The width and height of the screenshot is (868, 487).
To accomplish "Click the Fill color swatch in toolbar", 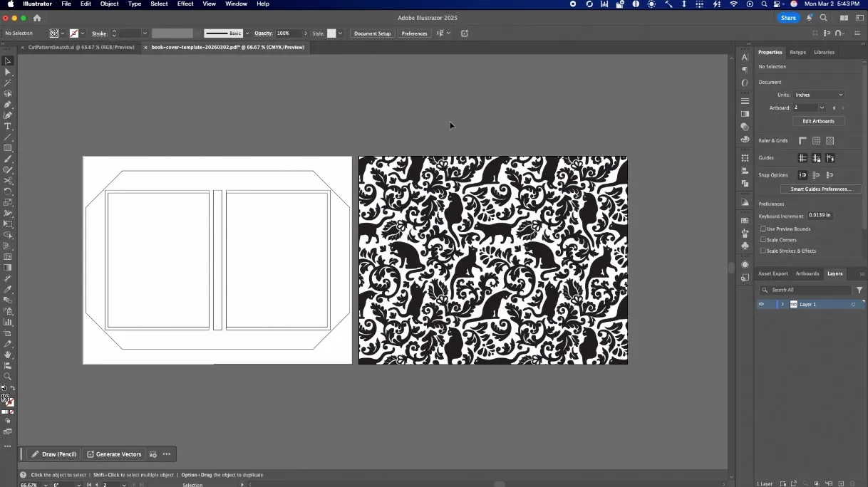I will click(6, 399).
